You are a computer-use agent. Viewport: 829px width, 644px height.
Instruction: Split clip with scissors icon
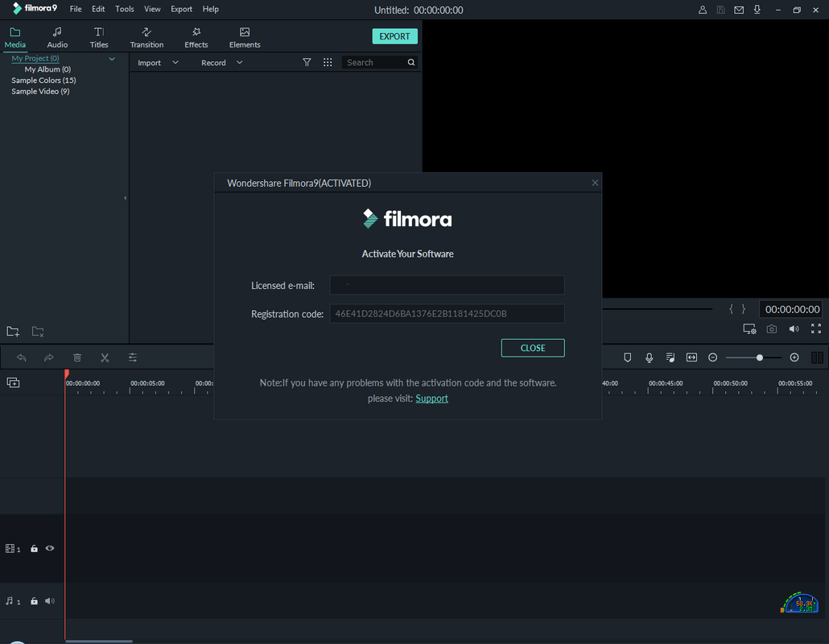(105, 357)
